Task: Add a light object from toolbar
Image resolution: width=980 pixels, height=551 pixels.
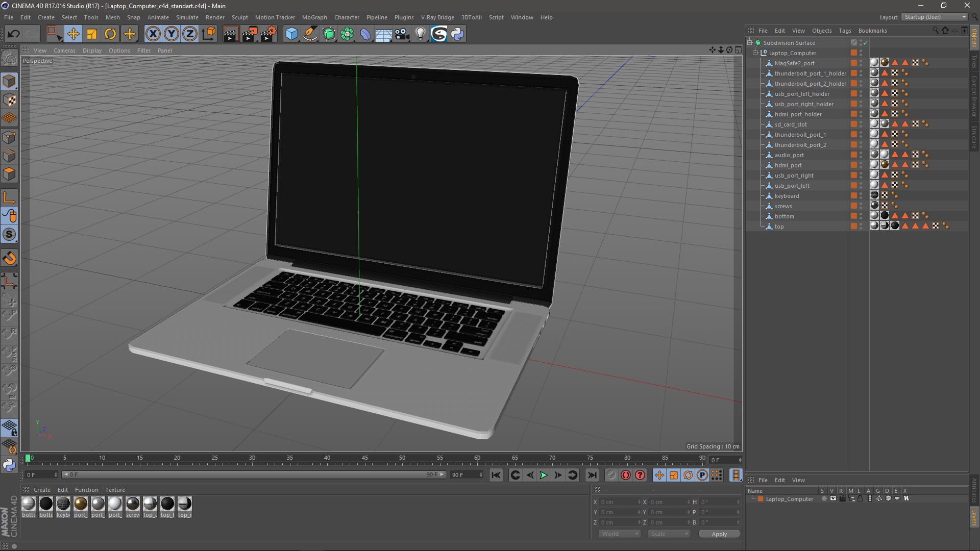Action: (x=420, y=34)
